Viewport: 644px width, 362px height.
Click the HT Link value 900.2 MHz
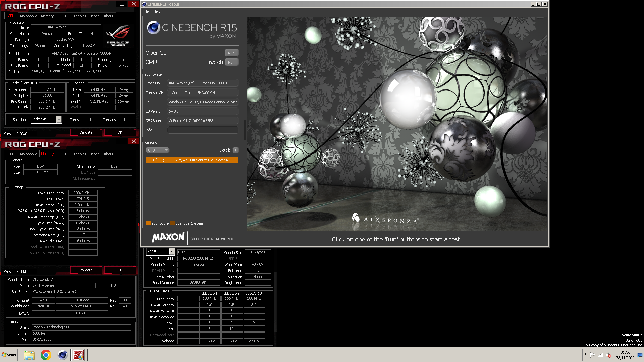47,107
